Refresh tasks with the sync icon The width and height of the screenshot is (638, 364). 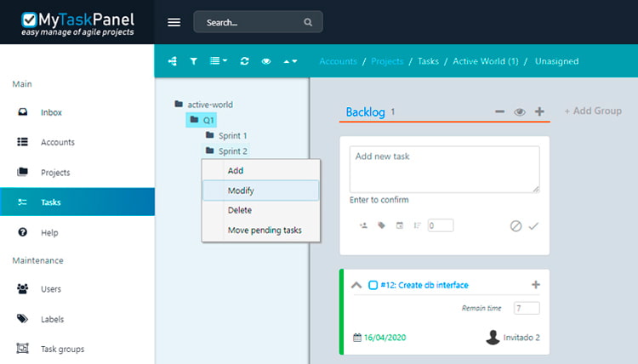(x=244, y=61)
